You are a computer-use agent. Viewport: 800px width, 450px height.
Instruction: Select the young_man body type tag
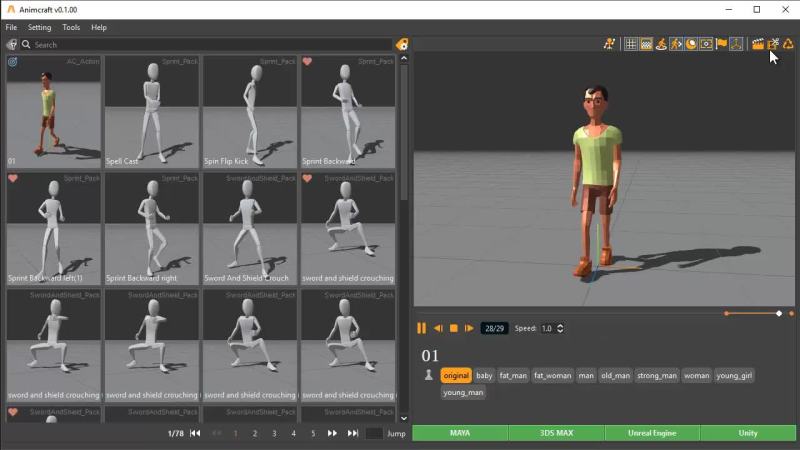(x=463, y=392)
